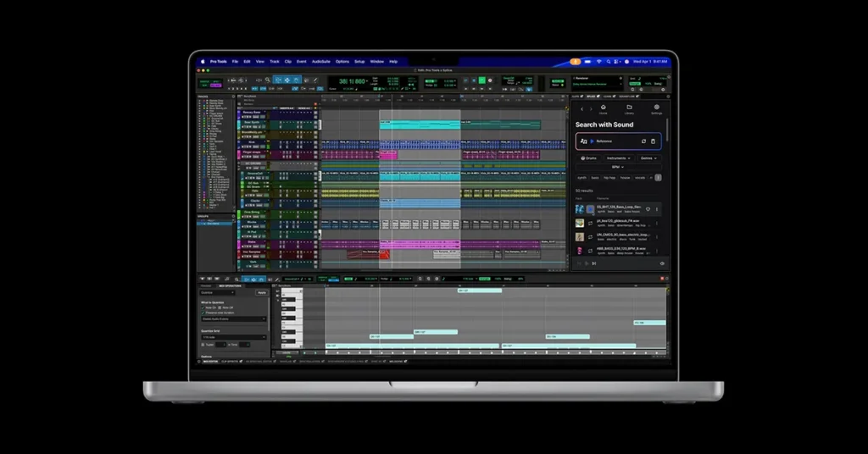Click the green Play transport button

click(483, 80)
